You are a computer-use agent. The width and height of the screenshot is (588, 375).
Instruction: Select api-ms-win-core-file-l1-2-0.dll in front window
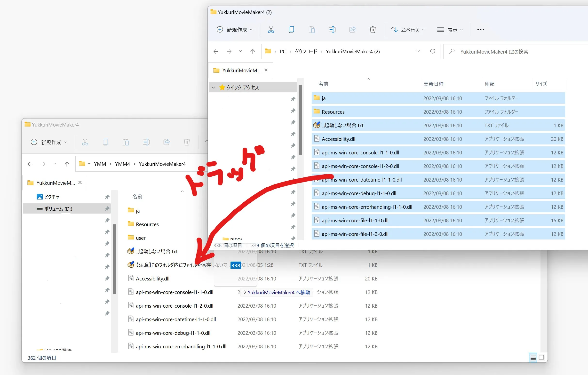pos(438,234)
